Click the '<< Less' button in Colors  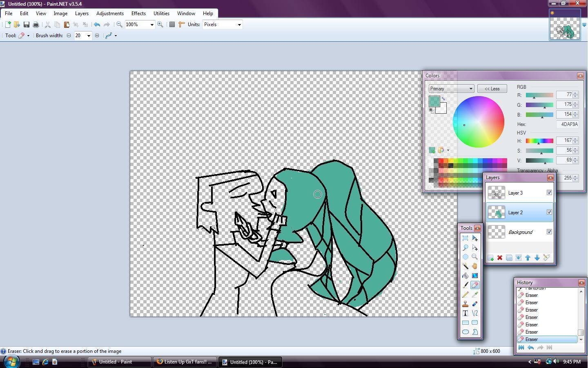pyautogui.click(x=492, y=89)
